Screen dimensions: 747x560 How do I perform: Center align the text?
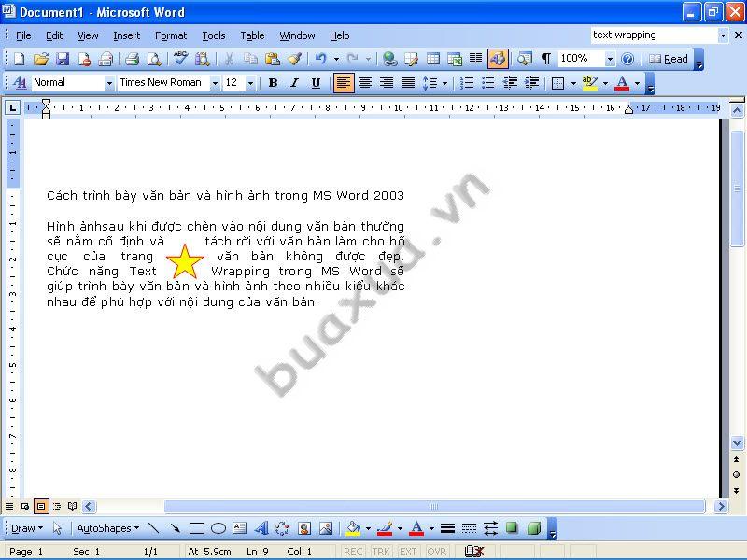coord(365,83)
